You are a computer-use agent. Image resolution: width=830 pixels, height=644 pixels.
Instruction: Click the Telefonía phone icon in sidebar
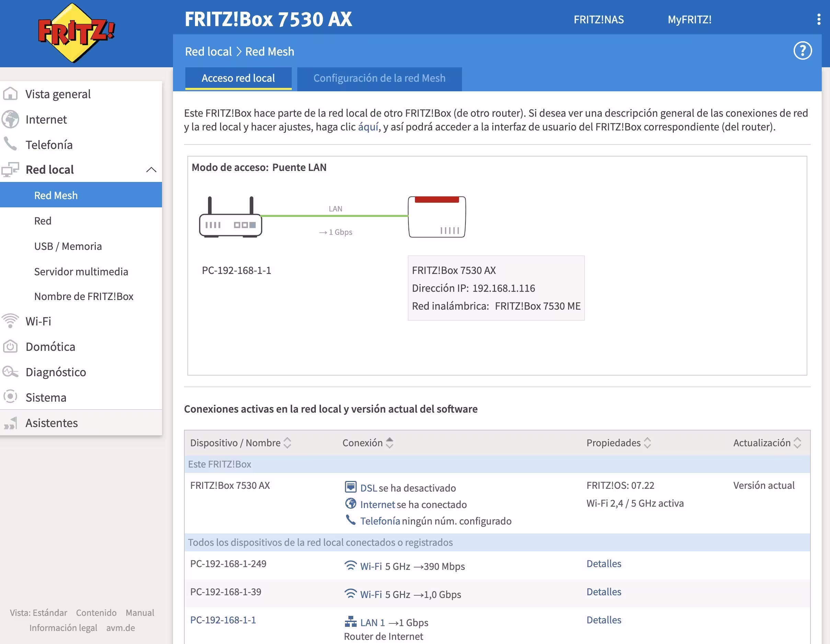click(x=10, y=144)
